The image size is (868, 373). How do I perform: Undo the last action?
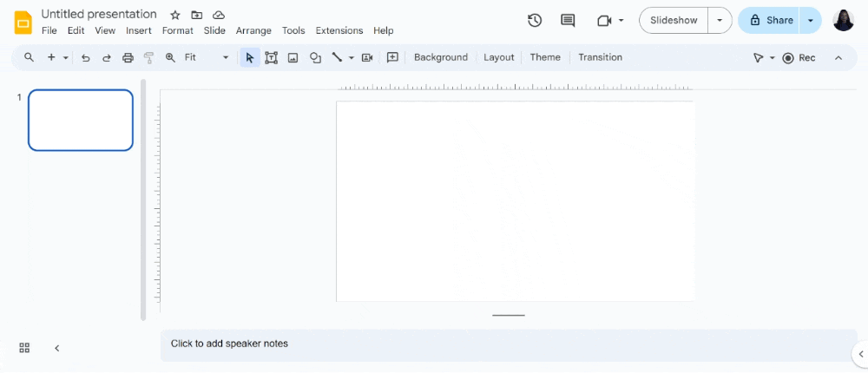tap(85, 57)
